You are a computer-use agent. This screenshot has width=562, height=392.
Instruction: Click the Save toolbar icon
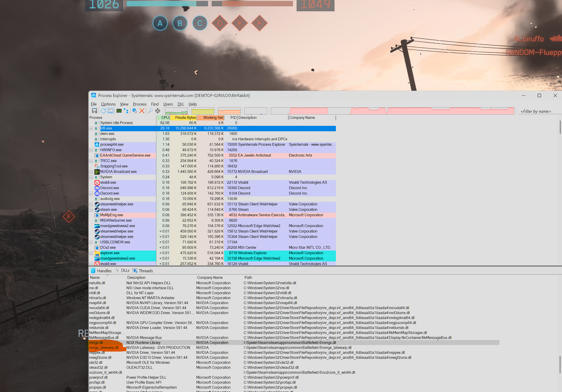point(94,111)
